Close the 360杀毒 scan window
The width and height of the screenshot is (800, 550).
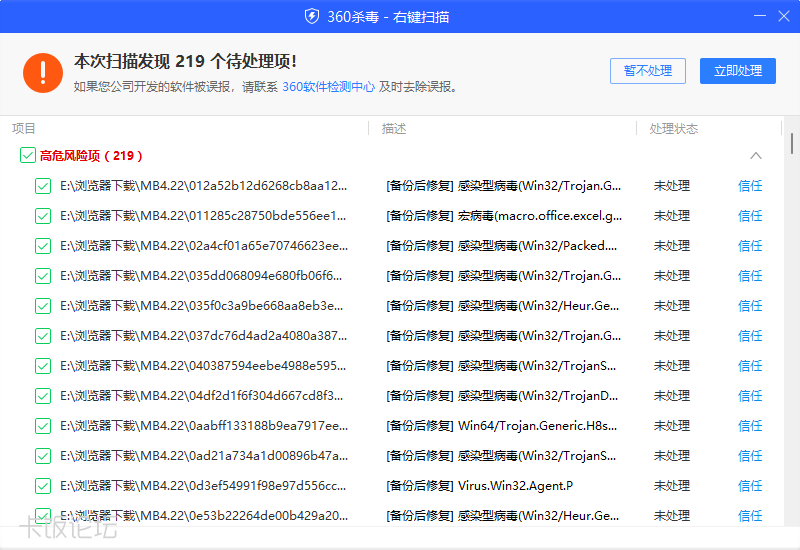pos(783,16)
